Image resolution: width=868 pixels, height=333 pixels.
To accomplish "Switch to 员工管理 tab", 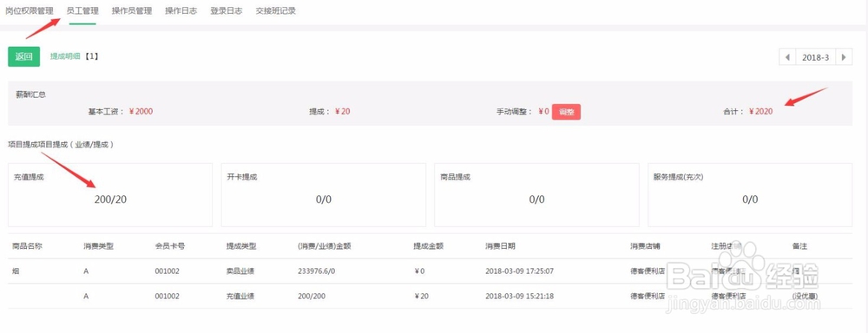I will 82,11.
